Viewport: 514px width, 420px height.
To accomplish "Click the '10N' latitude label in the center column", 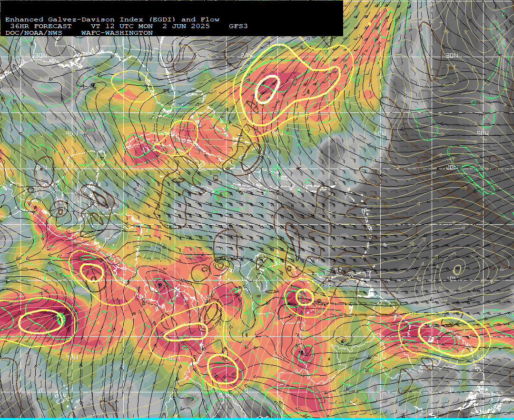I will 247,279.
